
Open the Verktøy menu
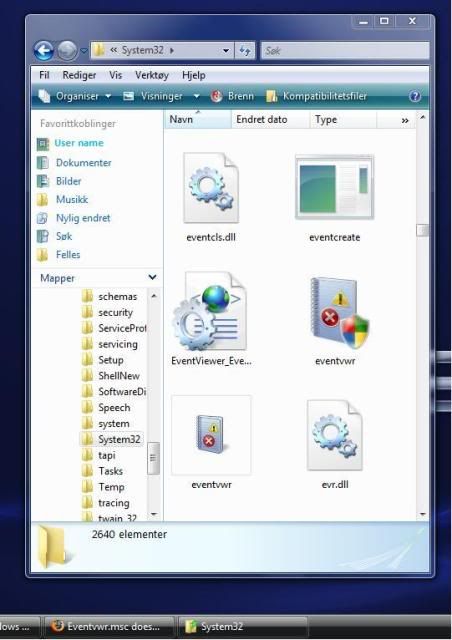[152, 75]
